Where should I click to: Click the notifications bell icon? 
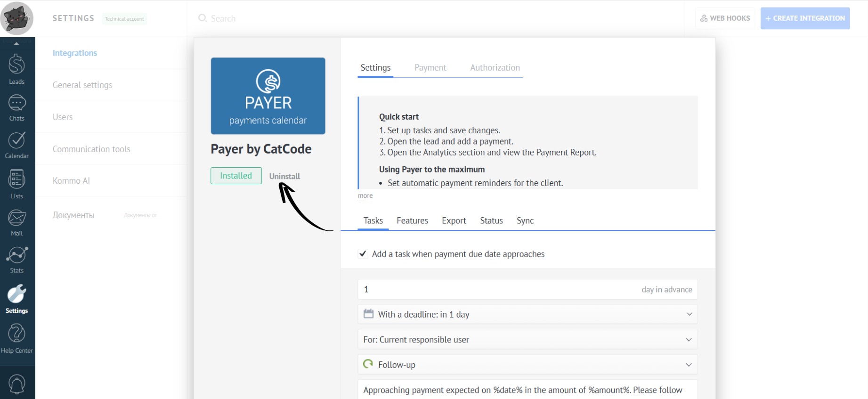coord(17,384)
